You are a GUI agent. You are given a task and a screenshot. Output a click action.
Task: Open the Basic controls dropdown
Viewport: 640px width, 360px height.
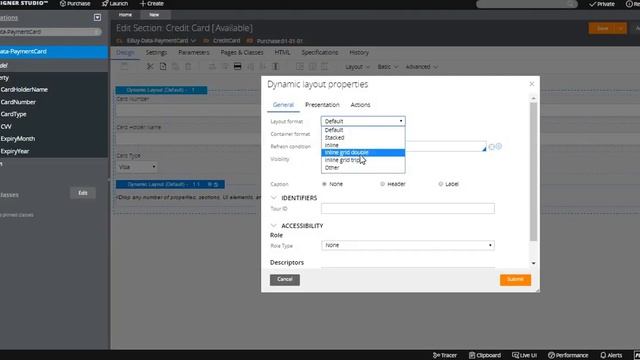(387, 67)
